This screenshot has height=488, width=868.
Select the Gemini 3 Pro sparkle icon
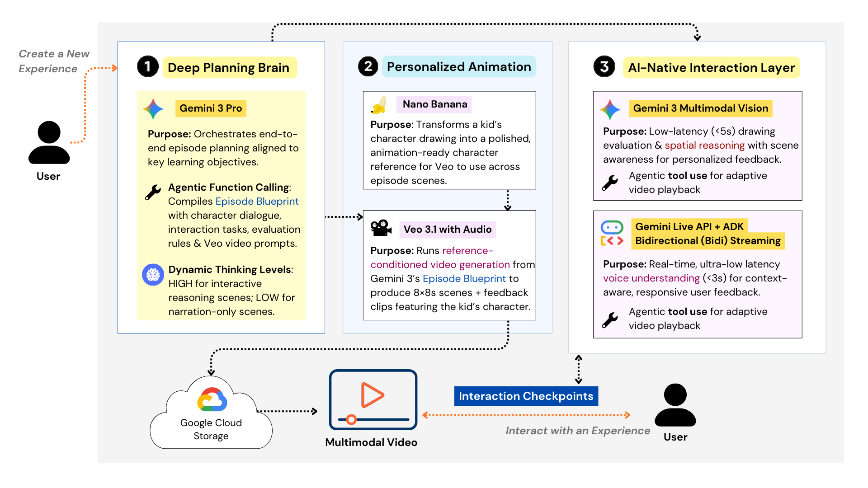[153, 108]
